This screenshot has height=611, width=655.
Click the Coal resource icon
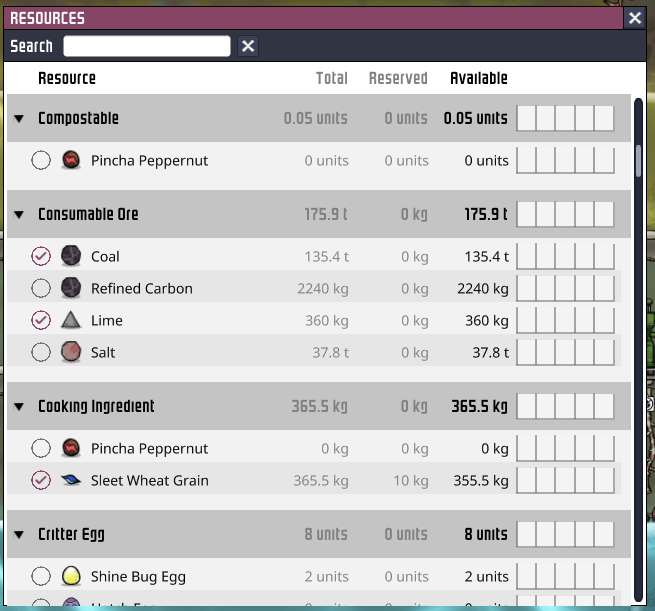coord(70,256)
